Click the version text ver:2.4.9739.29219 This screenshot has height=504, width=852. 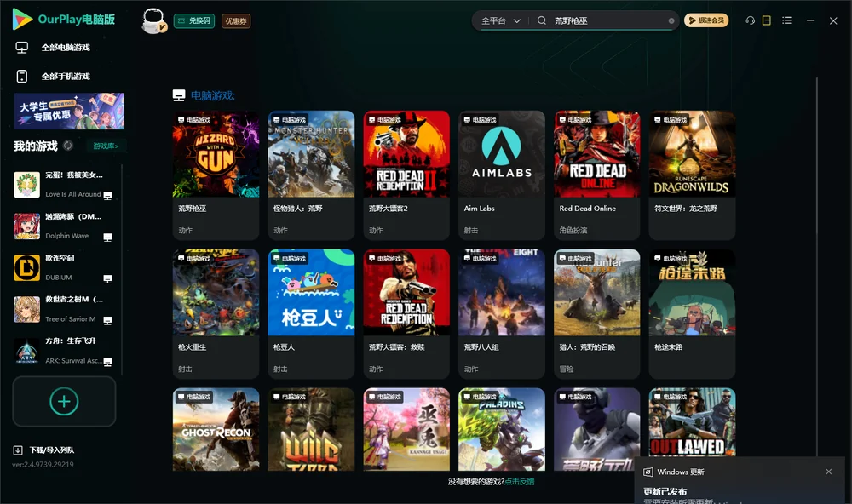(43, 464)
